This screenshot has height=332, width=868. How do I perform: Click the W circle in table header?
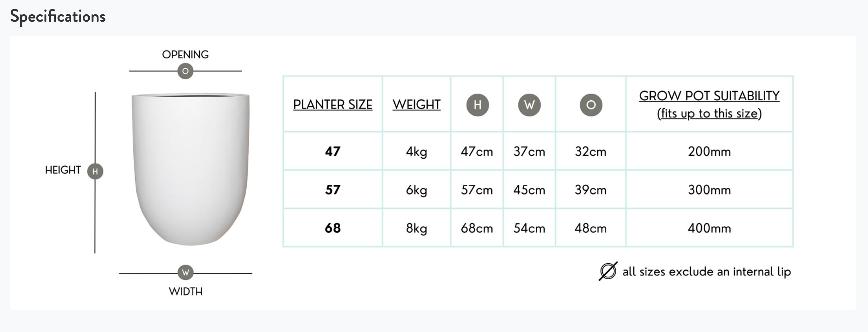coord(529,105)
